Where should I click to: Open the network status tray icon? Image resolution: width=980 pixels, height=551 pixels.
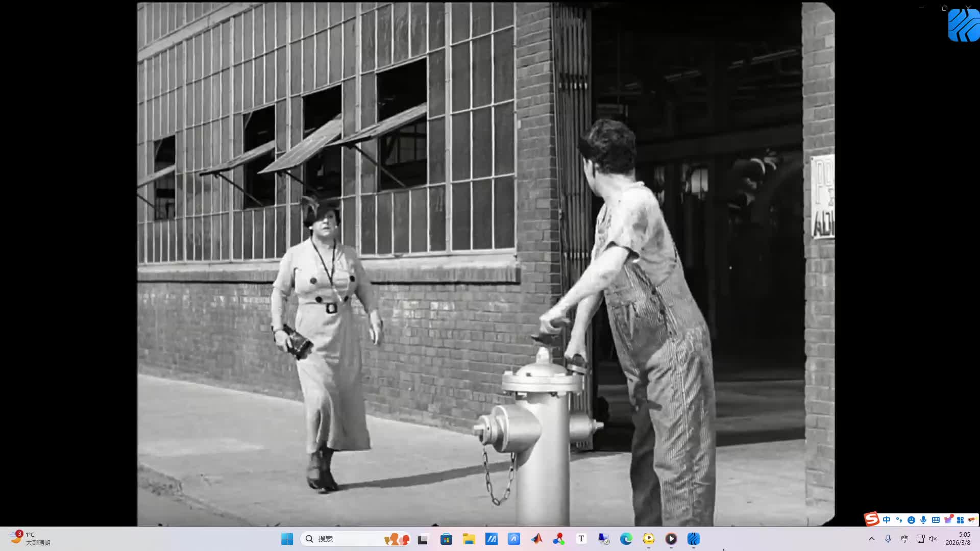[x=920, y=539]
